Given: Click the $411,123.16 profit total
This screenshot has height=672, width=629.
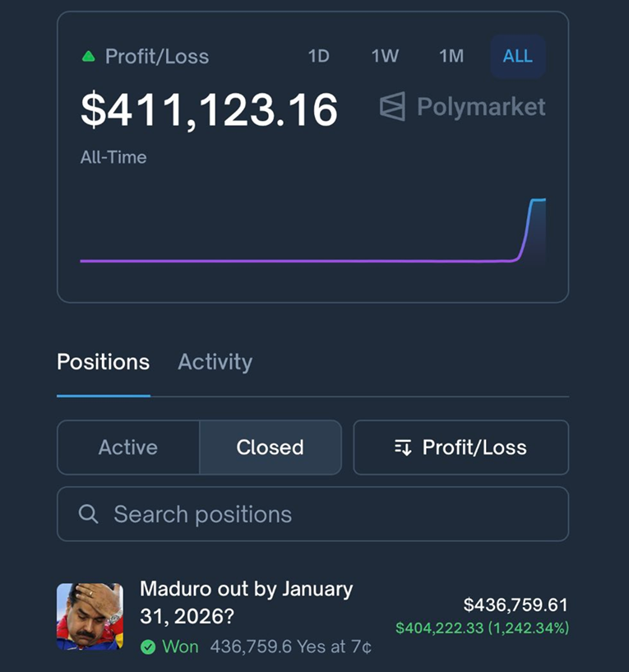Looking at the screenshot, I should (209, 109).
